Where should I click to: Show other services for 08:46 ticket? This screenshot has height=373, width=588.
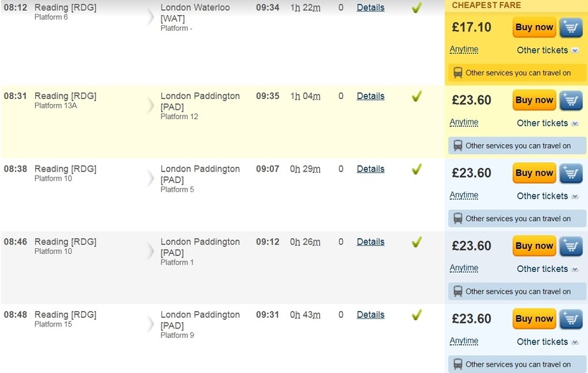tap(517, 291)
